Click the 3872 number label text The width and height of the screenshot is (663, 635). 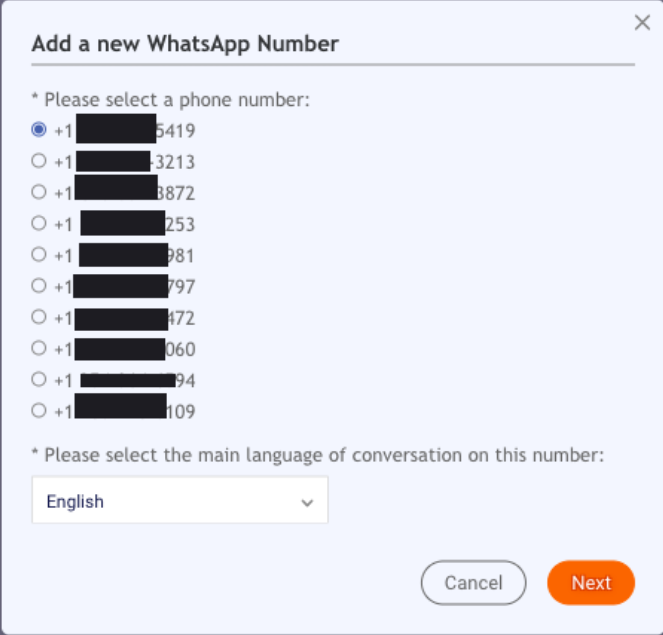(125, 193)
